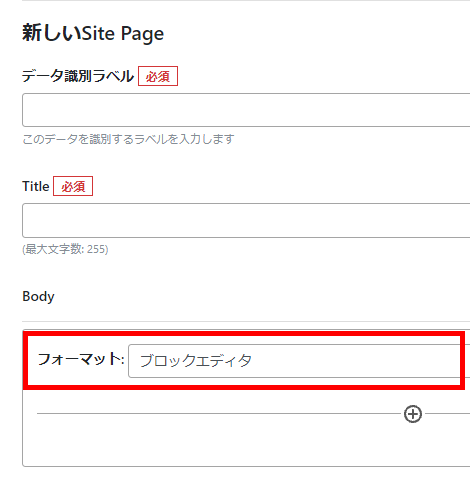Click the Title field label
Viewport: 470px width, 489px height.
[36, 186]
